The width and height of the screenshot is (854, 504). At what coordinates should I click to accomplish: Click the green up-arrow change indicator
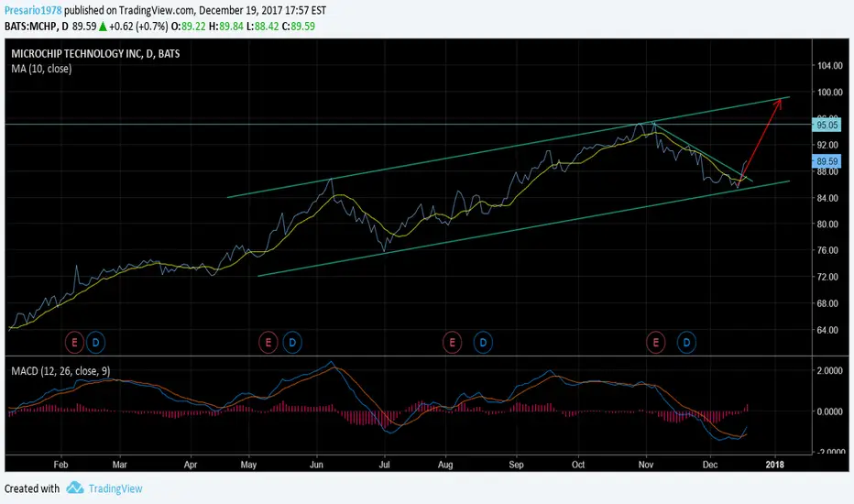point(103,27)
